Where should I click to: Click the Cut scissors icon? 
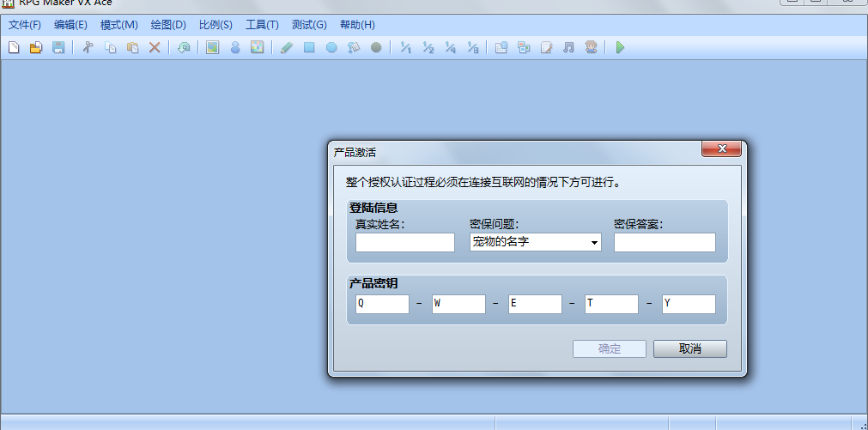88,47
